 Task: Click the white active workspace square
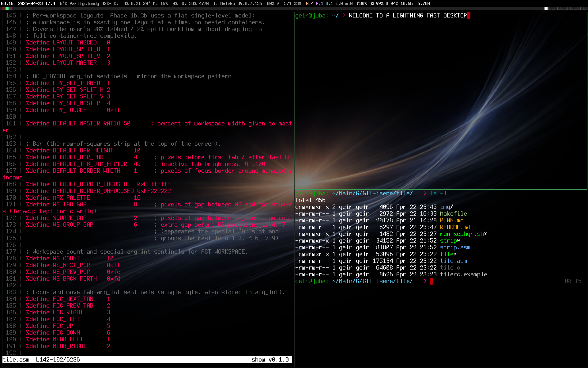pyautogui.click(x=546, y=8)
